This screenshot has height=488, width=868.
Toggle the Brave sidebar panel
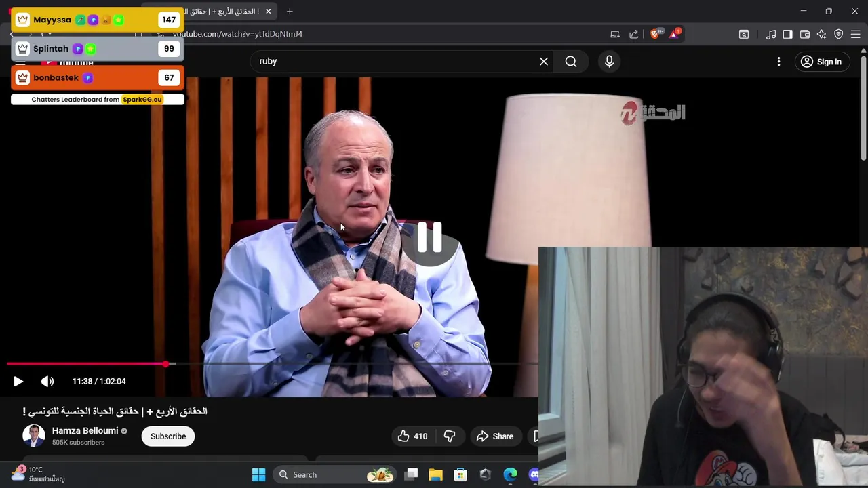(788, 34)
